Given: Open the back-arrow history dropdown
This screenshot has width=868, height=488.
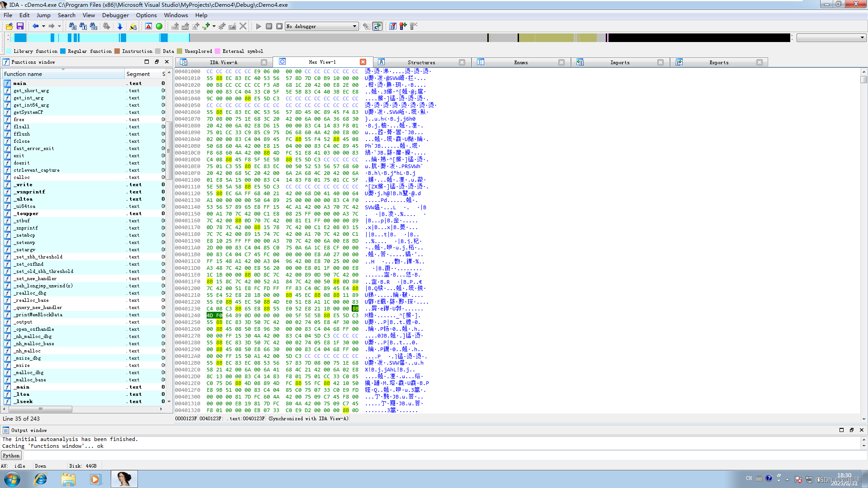Looking at the screenshot, I should click(x=43, y=26).
